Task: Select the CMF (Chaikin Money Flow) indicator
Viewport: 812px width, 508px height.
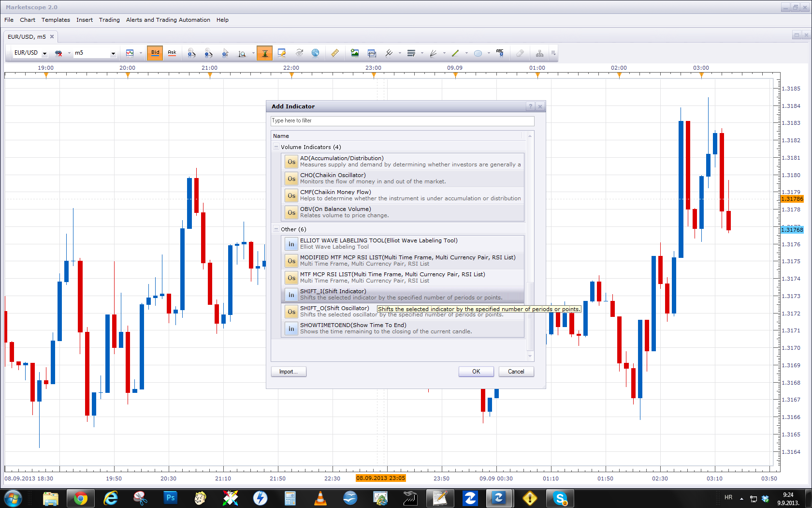Action: (403, 195)
